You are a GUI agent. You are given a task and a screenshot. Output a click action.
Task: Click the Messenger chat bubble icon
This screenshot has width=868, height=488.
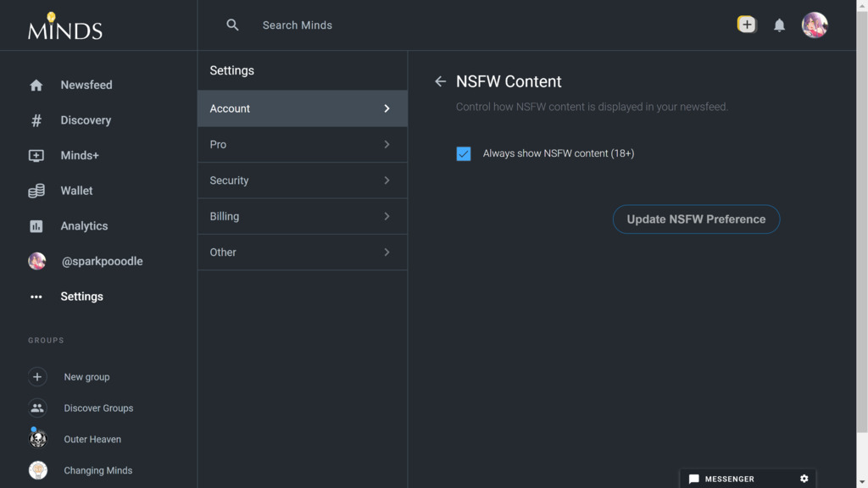pos(693,480)
